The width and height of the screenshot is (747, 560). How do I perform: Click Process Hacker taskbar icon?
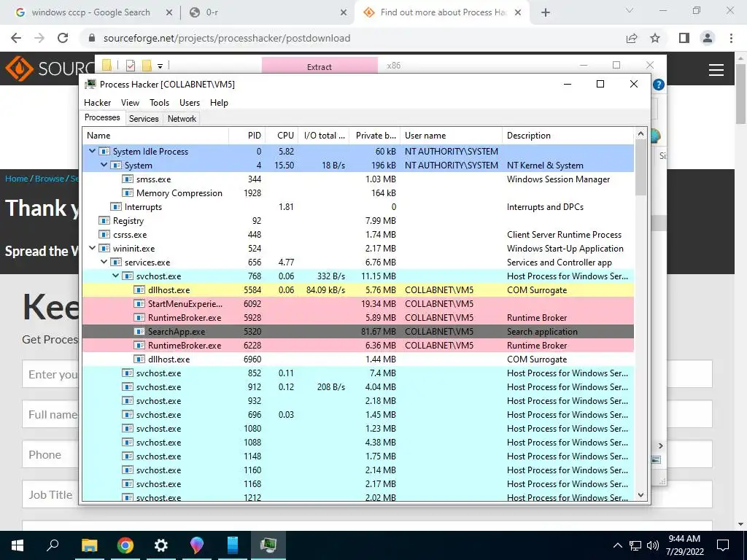pyautogui.click(x=268, y=545)
